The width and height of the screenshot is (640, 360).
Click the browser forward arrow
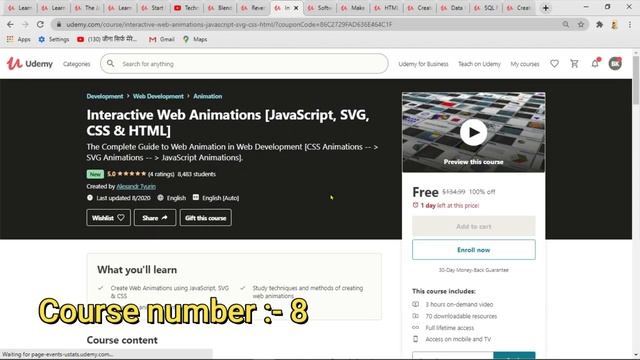[25, 24]
